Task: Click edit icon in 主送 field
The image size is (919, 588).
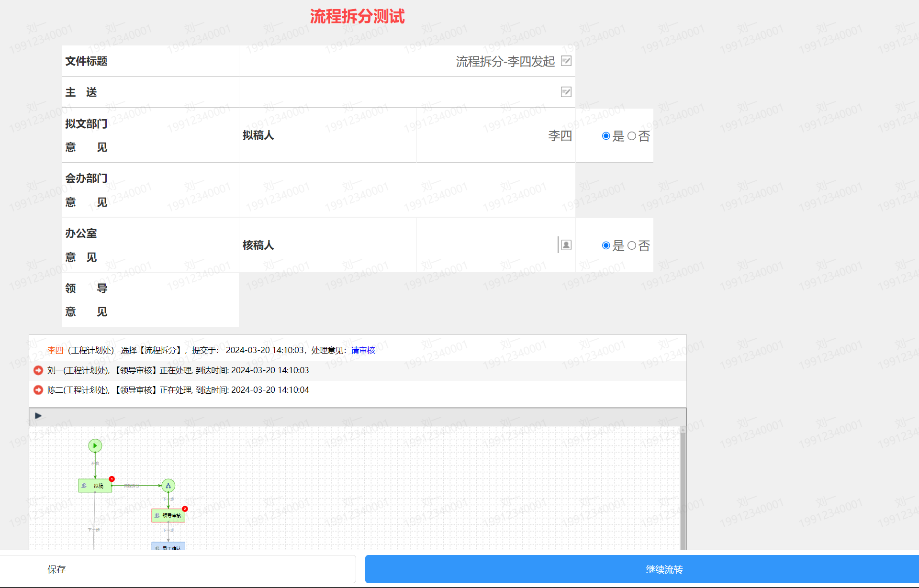Action: click(566, 92)
